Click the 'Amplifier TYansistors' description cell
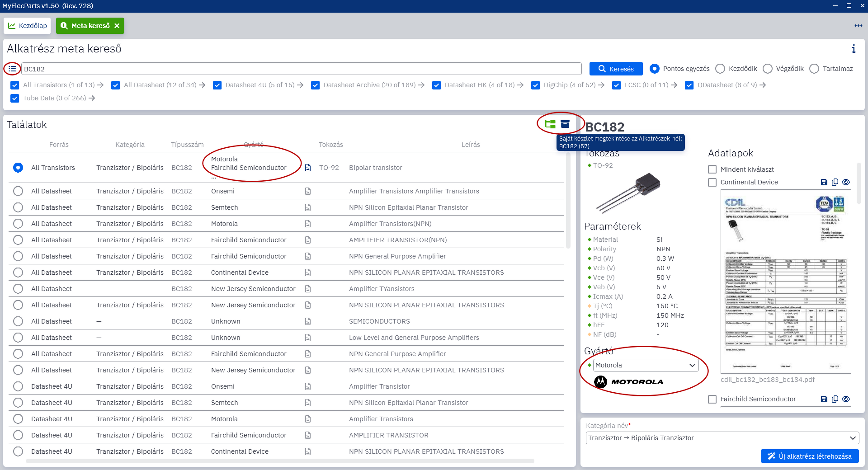This screenshot has height=470, width=868. click(x=382, y=289)
